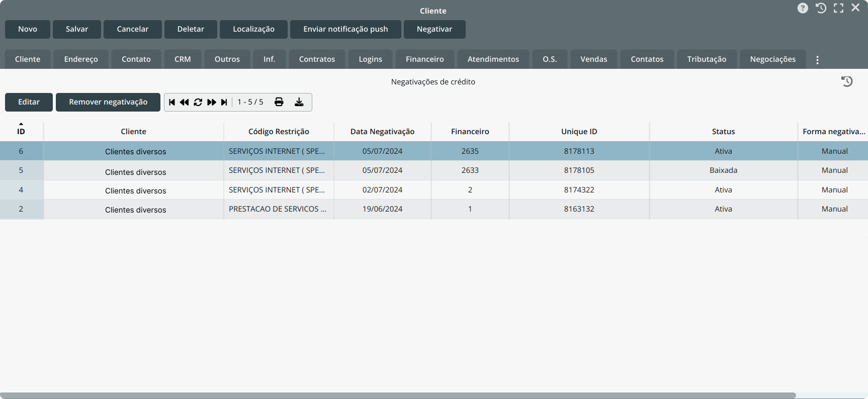Switch to the Contato tab
868x399 pixels.
pyautogui.click(x=136, y=59)
